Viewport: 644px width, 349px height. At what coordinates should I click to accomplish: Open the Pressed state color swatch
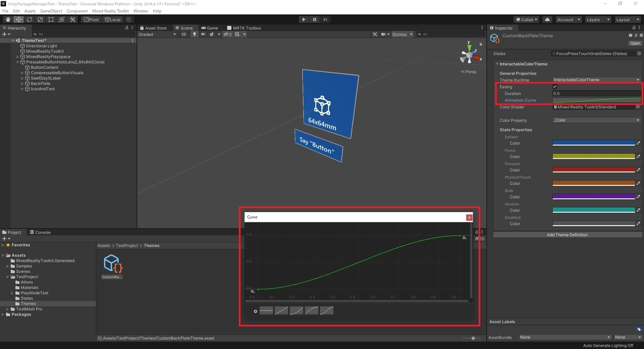594,170
